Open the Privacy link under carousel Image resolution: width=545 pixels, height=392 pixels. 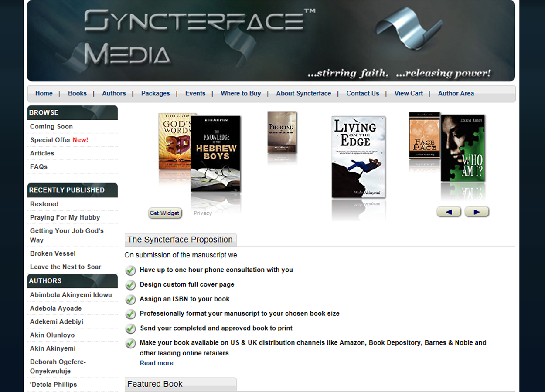(x=203, y=213)
